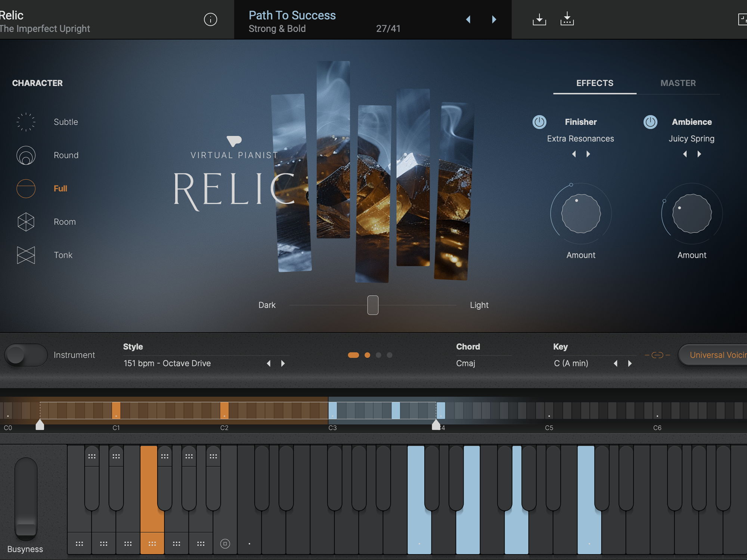Click the dots icon on orange lower key
Image resolution: width=747 pixels, height=560 pixels.
click(x=152, y=544)
